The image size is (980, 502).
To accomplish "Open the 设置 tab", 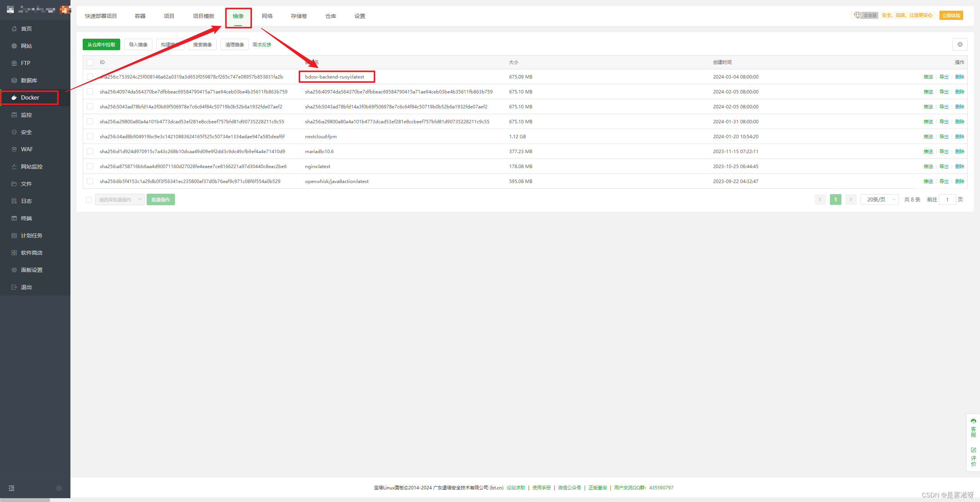I will [360, 16].
